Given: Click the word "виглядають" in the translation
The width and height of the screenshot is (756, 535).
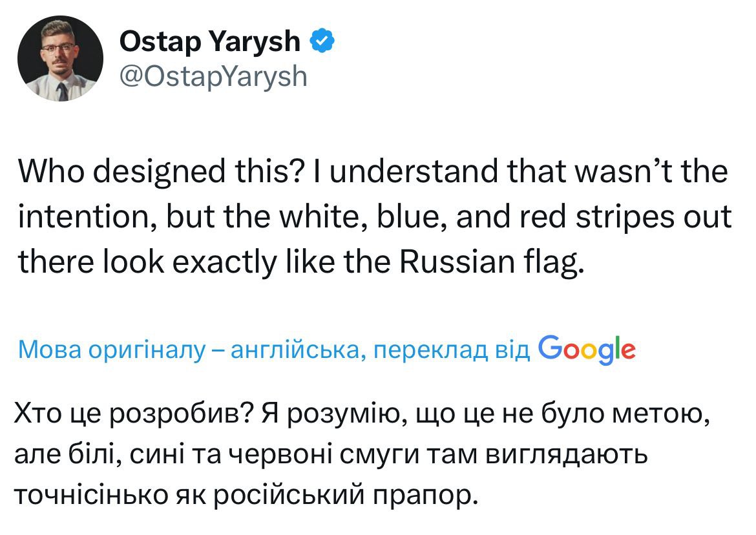Looking at the screenshot, I should point(565,456).
